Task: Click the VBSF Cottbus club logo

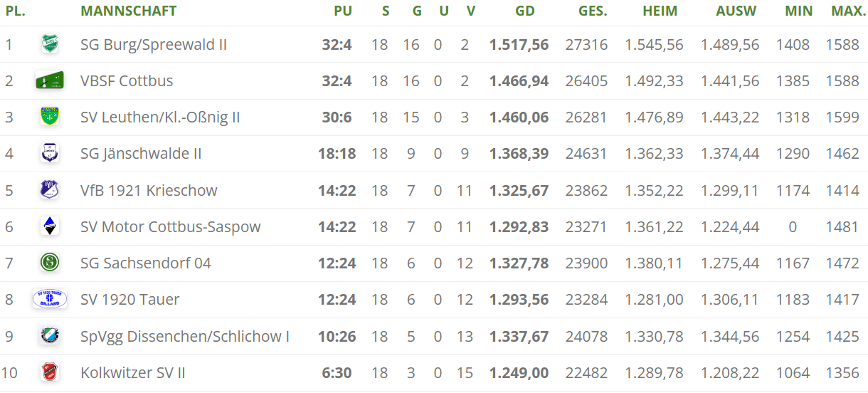Action: [50, 80]
